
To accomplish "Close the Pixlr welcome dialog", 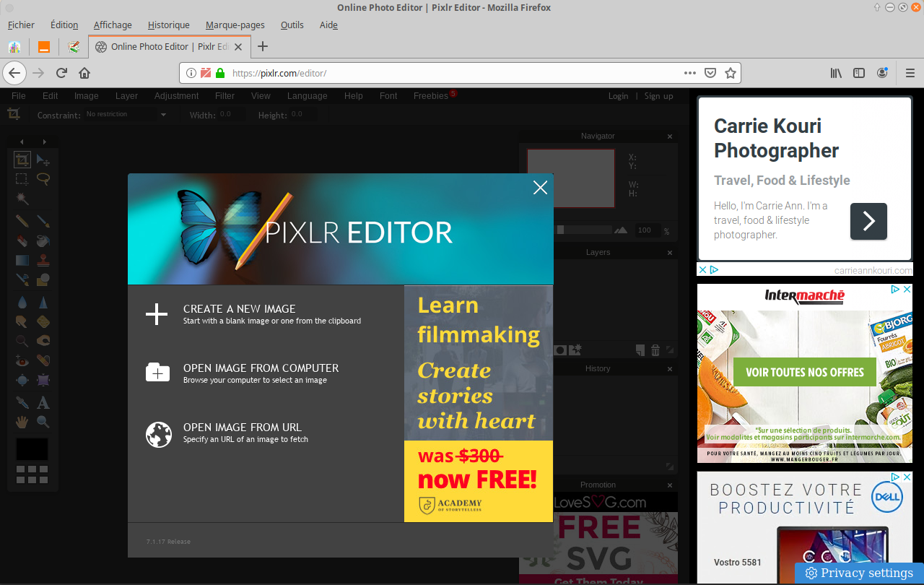I will tap(540, 188).
